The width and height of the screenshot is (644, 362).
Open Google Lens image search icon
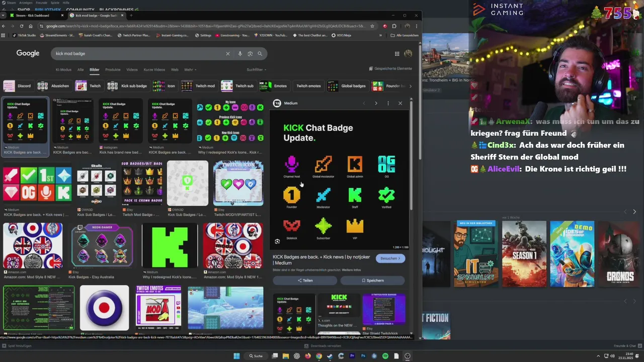tap(250, 54)
